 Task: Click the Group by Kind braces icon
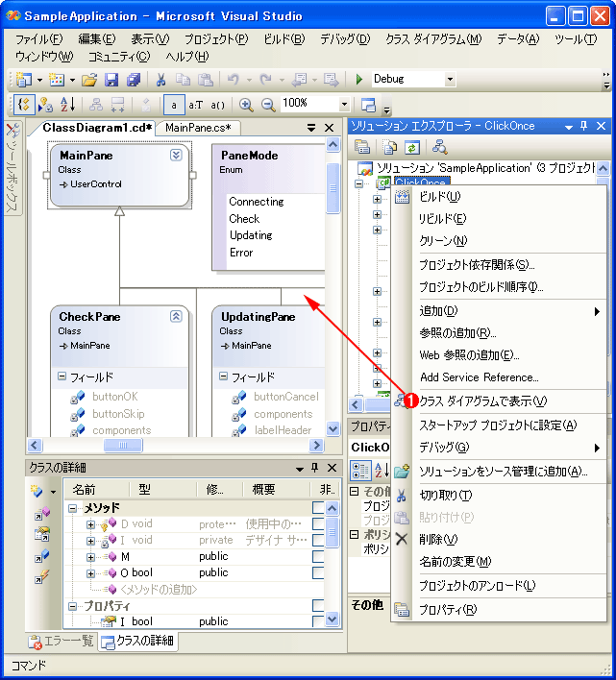click(24, 105)
